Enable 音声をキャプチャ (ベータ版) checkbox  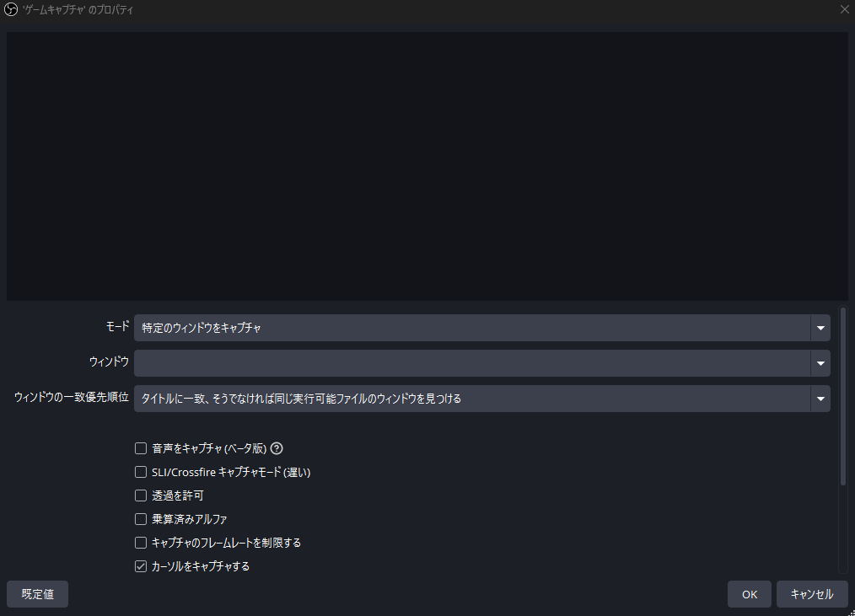(141, 448)
